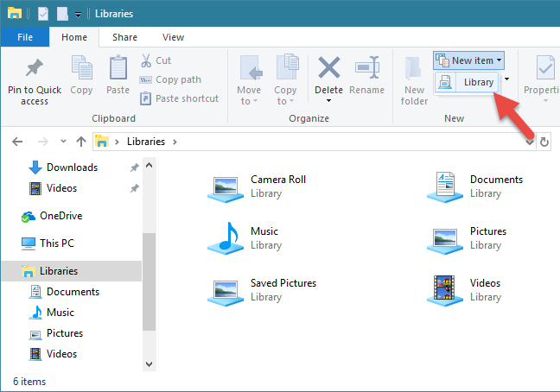560x392 pixels.
Task: Click pin icon next to Downloads
Action: pyautogui.click(x=134, y=168)
